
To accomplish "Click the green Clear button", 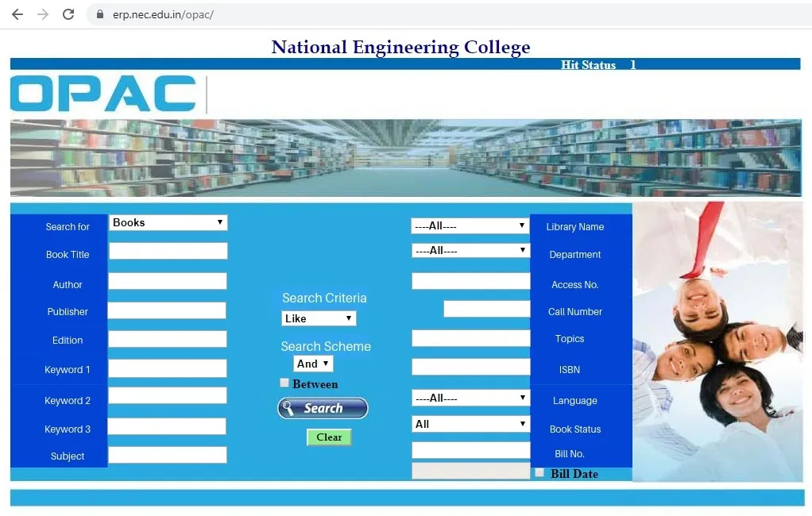I will [x=329, y=437].
